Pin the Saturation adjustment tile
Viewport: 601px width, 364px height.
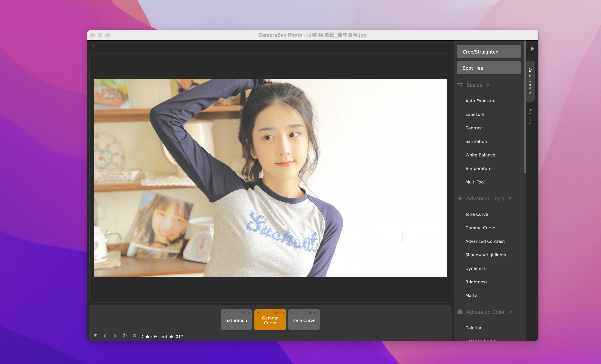[242, 313]
